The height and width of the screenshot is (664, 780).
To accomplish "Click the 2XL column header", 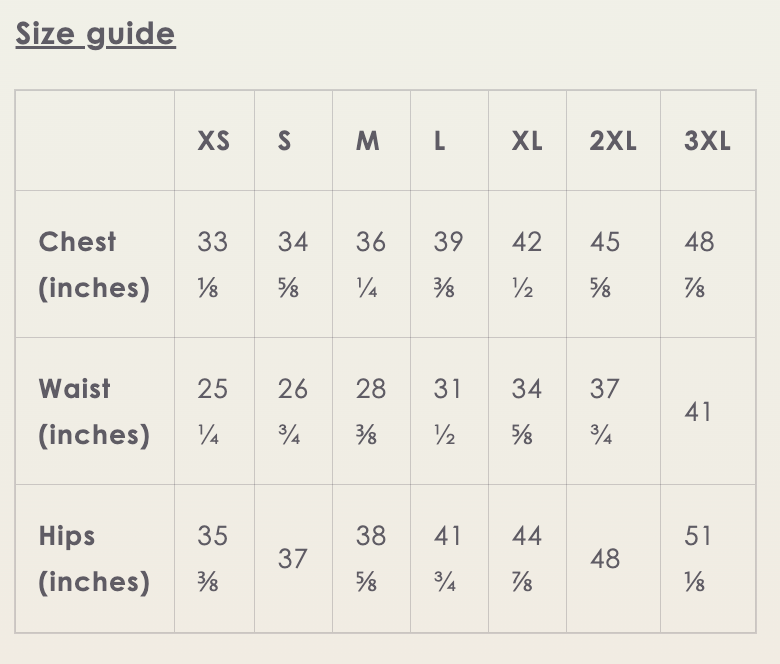I will tap(612, 141).
